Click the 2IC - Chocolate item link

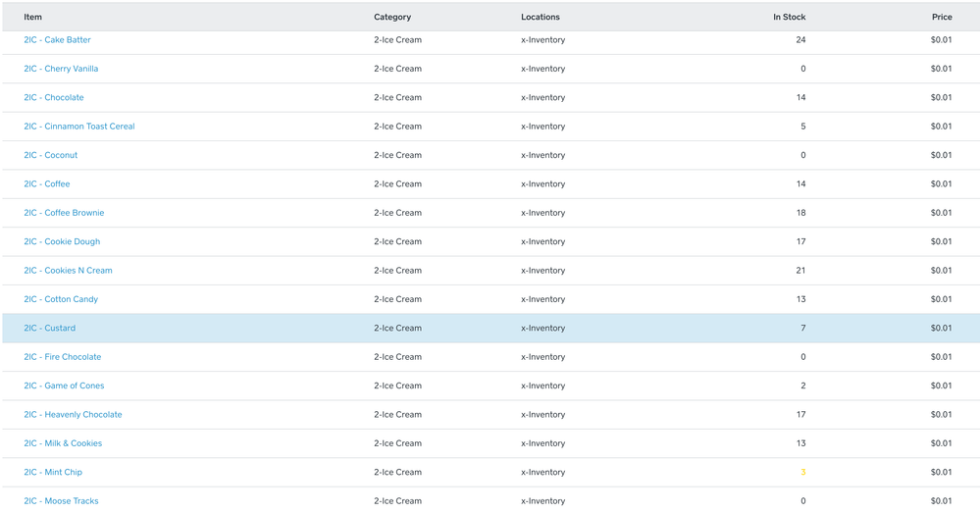54,98
